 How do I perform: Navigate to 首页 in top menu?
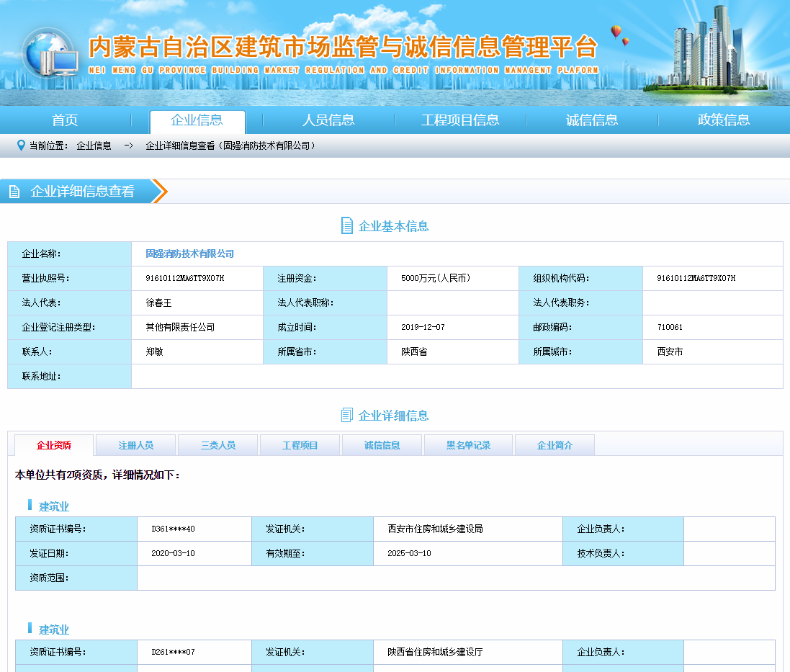point(65,120)
